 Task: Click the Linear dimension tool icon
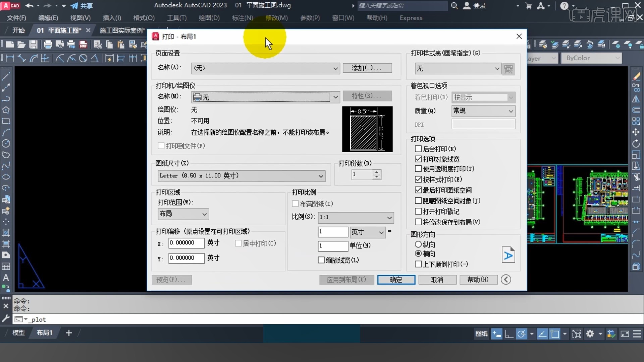pyautogui.click(x=10, y=58)
